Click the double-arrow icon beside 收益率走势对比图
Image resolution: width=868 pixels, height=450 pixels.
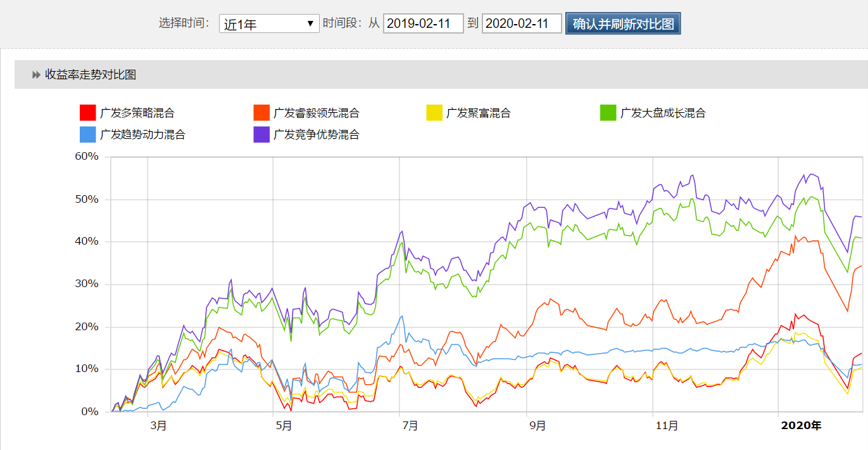36,75
